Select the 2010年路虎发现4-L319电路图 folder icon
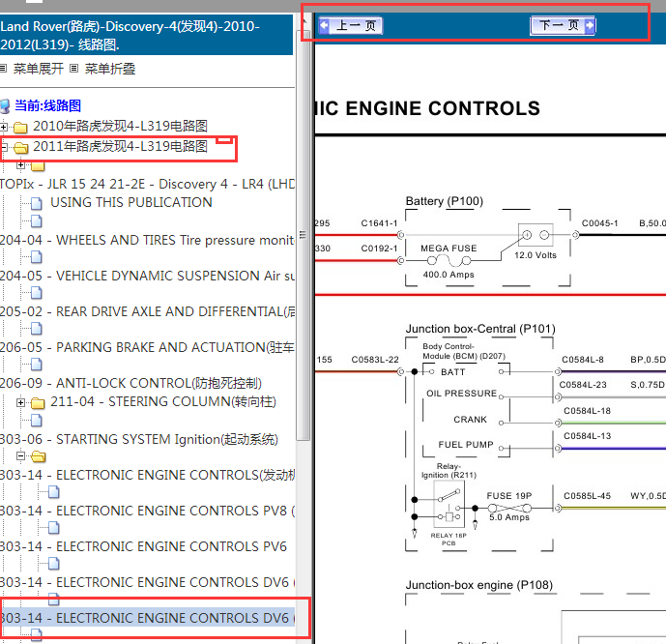 coord(20,127)
